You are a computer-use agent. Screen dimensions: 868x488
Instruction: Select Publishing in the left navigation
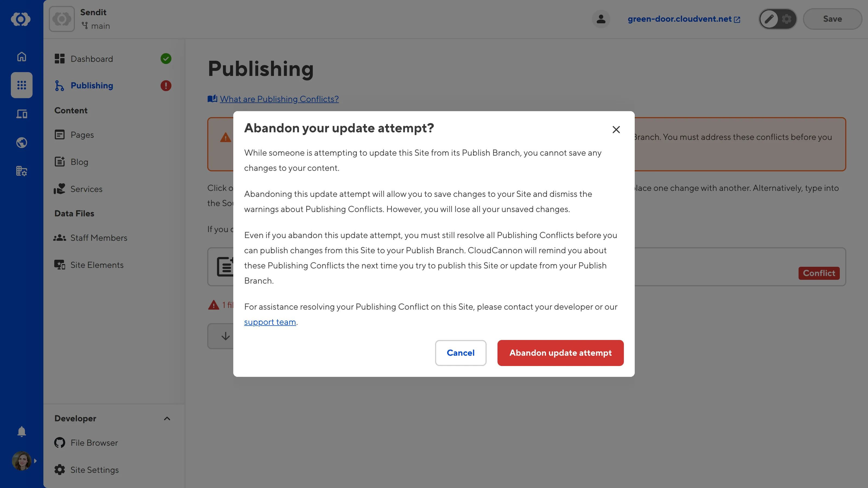pos(92,85)
